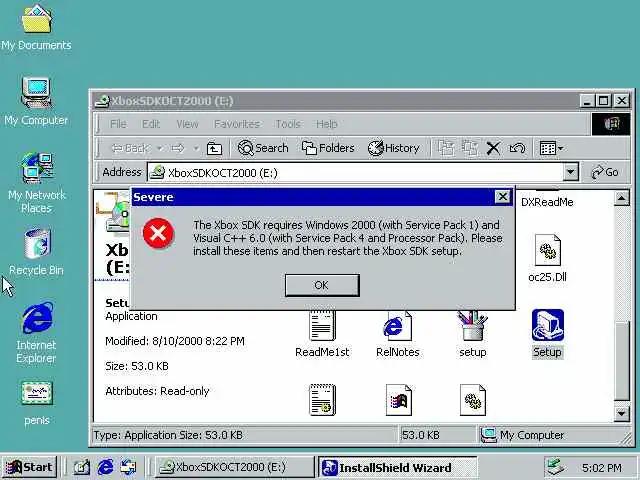The height and width of the screenshot is (480, 640).
Task: Click OK in the Severe error dialog
Action: (x=322, y=285)
